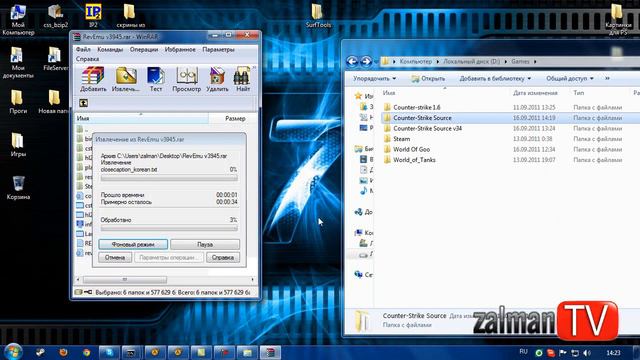Click the Библиотеки icon in Explorer sidebar
This screenshot has height=360, width=640.
[358, 149]
